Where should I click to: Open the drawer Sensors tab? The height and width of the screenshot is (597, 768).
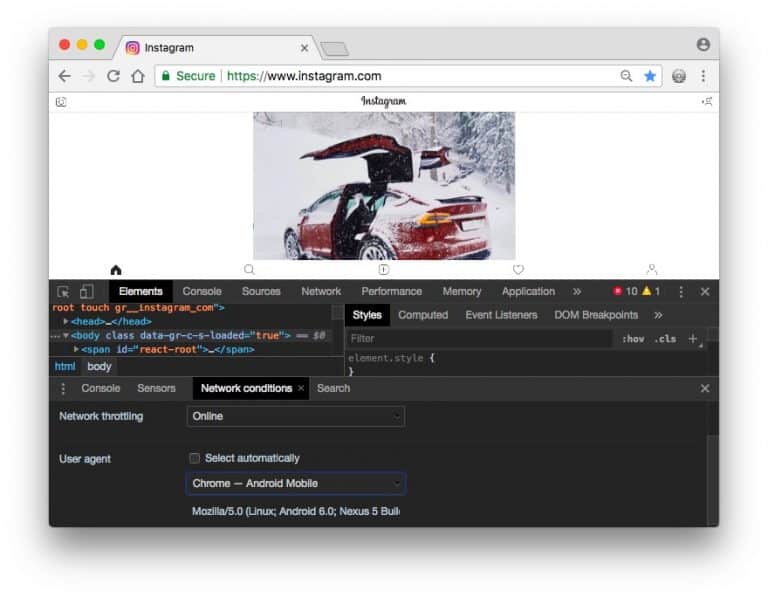pos(156,388)
